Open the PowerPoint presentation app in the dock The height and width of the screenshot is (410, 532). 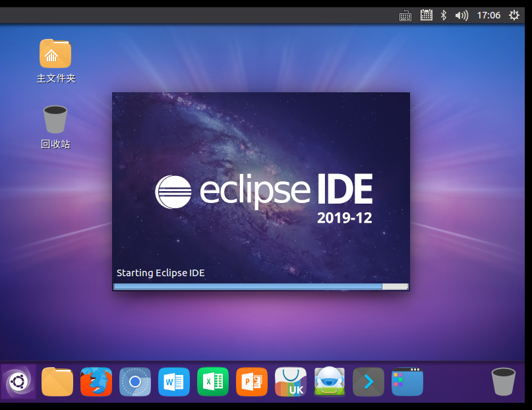[x=252, y=382]
